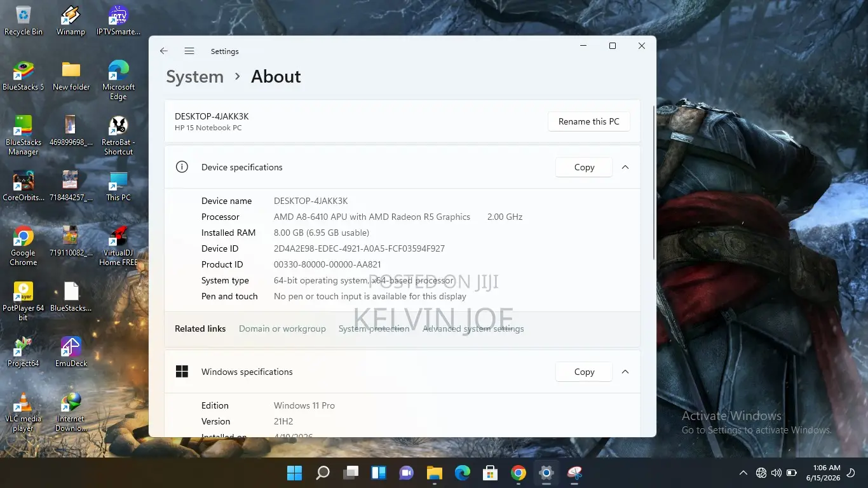This screenshot has width=868, height=488.
Task: Open the 719110082 image file on desktop
Action: point(71,241)
